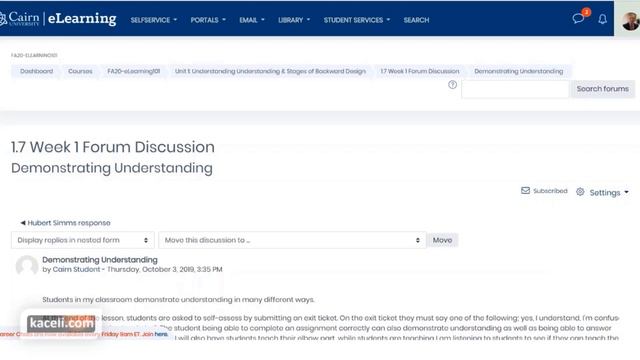Expand the STUDENT SERVICES menu
The image size is (640, 360).
(x=357, y=20)
